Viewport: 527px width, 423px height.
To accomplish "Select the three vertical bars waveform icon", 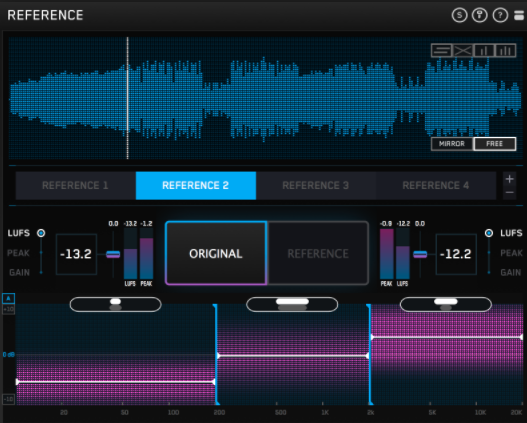I will [505, 51].
